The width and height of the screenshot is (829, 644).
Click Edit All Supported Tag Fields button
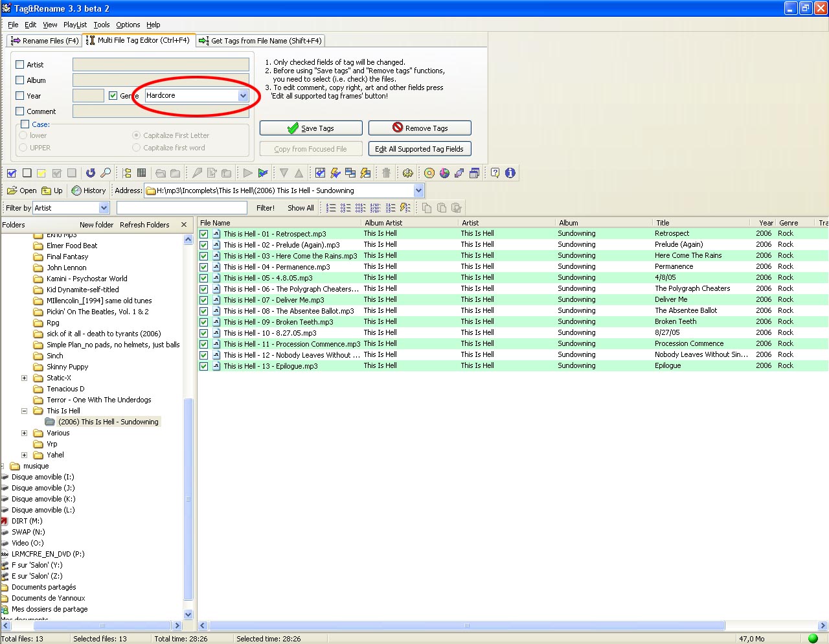pos(419,149)
